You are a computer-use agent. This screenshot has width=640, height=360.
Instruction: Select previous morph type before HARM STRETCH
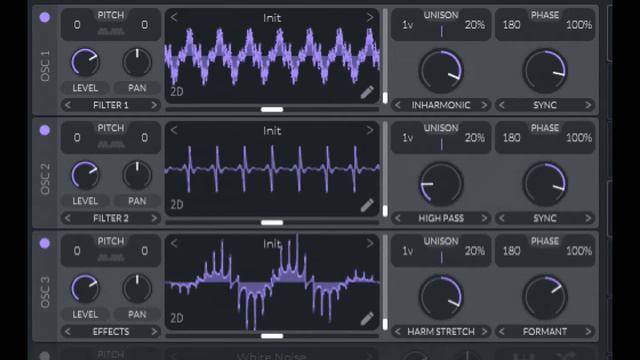coord(398,331)
